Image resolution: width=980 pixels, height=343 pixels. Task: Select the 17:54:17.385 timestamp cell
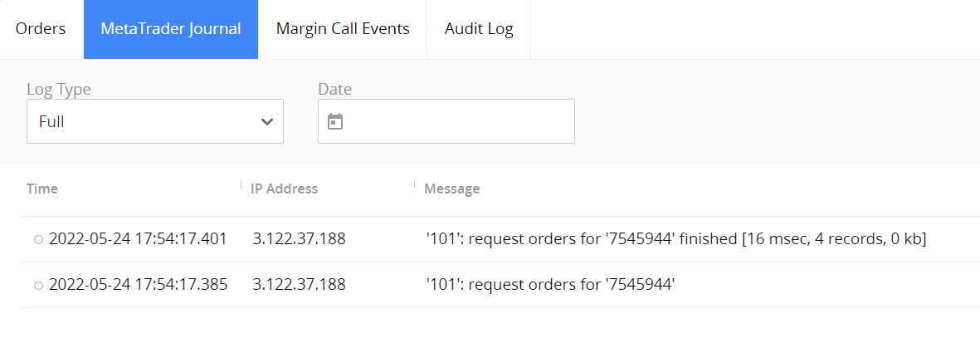click(x=138, y=285)
